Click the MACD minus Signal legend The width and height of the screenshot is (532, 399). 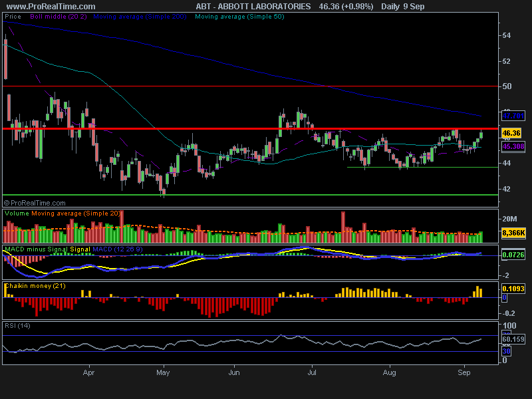[x=37, y=249]
